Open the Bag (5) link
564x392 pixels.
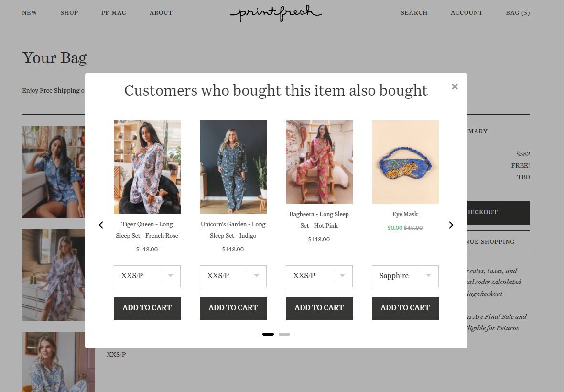(x=518, y=13)
